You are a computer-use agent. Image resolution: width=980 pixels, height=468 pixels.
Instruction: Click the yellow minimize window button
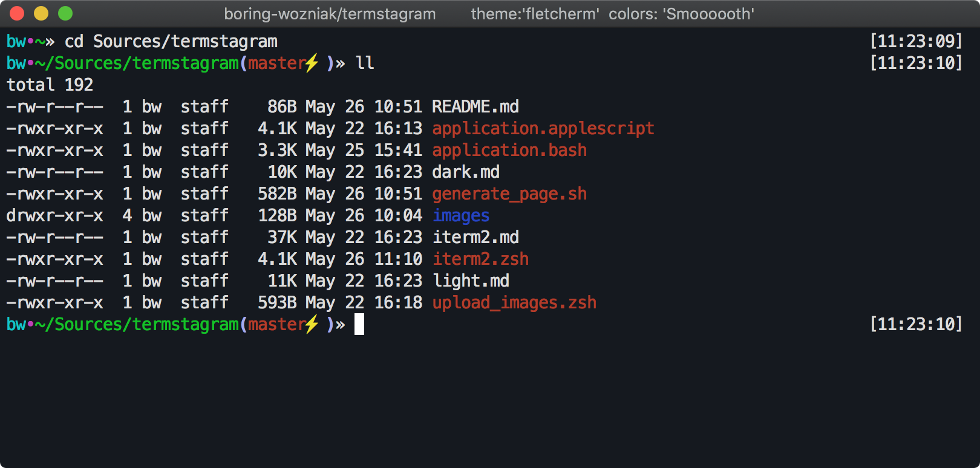(41, 13)
